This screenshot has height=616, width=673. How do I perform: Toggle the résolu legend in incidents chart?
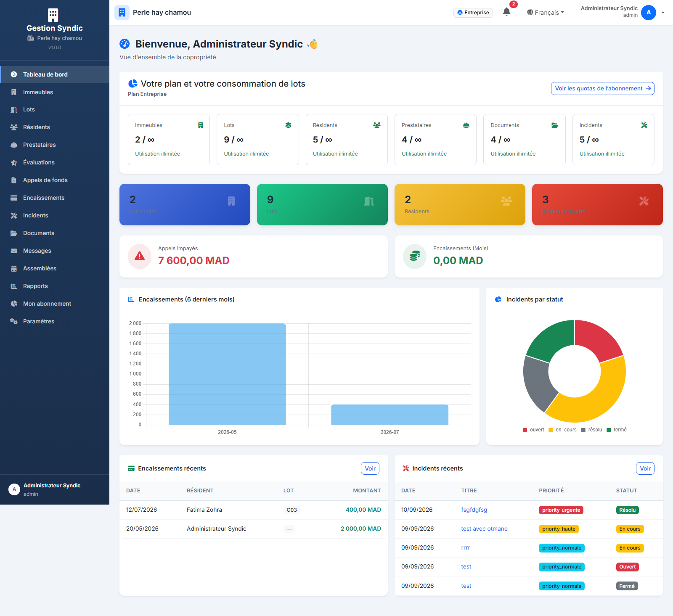point(591,430)
